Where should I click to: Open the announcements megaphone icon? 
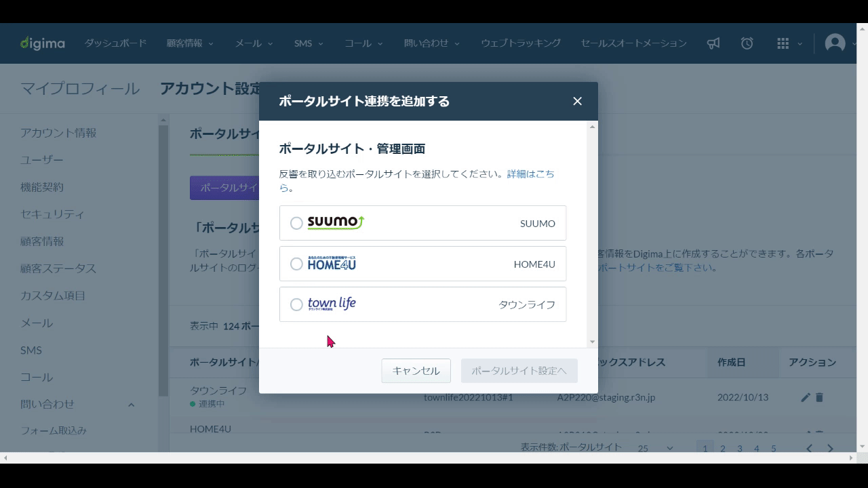pos(713,43)
